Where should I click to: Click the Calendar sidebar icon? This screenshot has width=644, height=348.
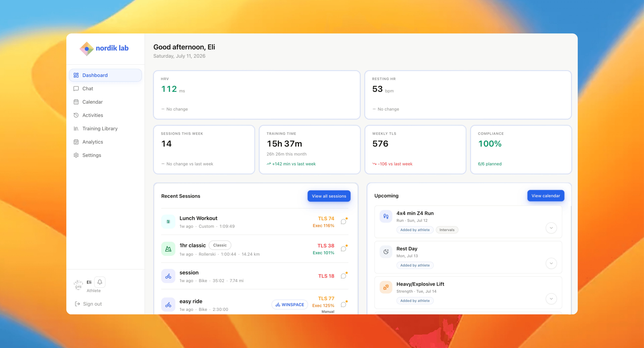(x=76, y=102)
